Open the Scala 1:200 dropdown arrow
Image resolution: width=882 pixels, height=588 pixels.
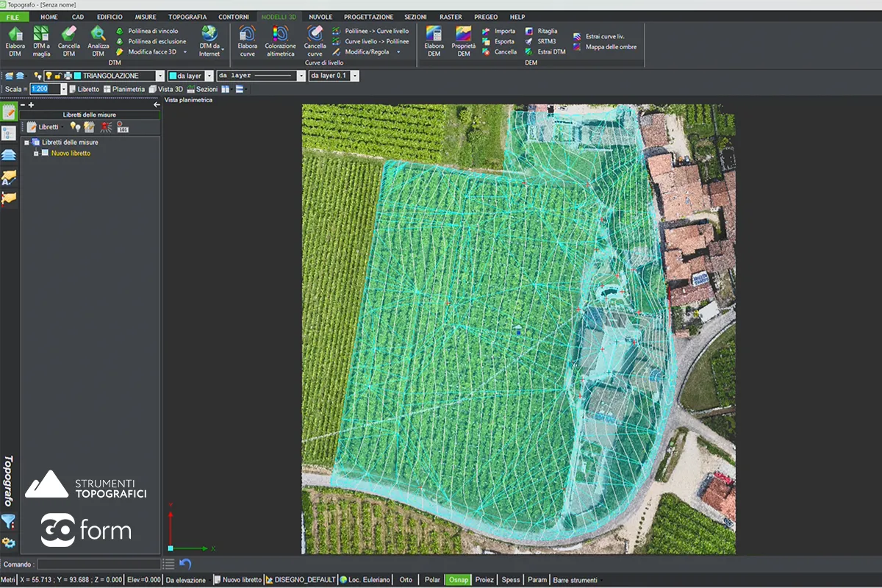point(63,89)
